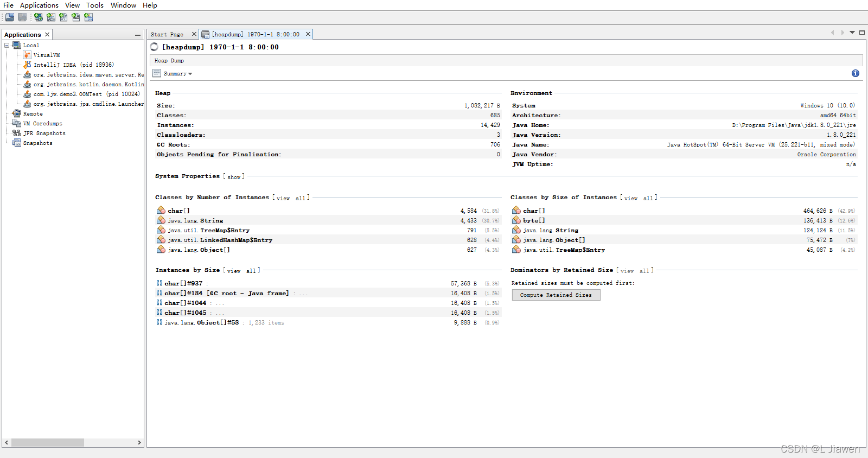Click the Applications panel horizontal scrollbar thumb

coord(48,442)
